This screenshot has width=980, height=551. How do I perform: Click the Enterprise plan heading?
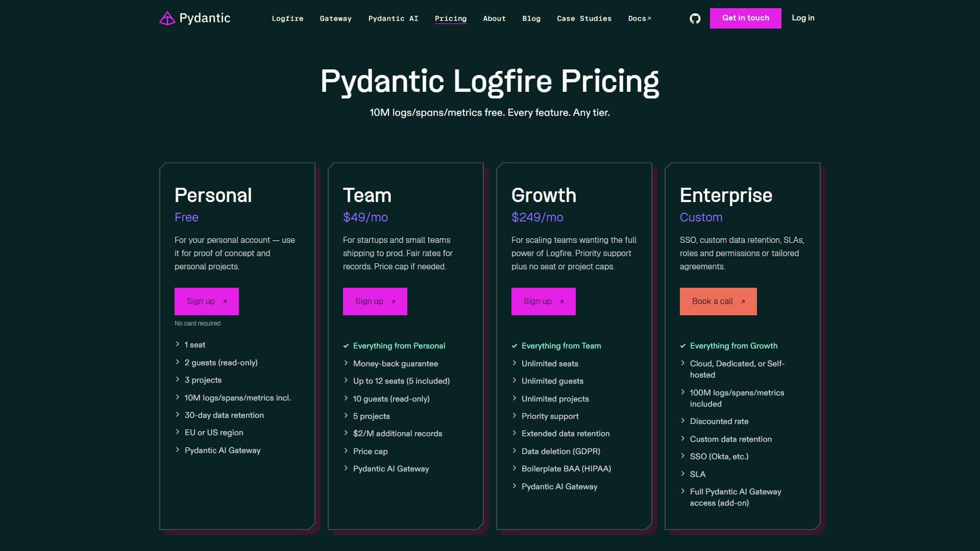pyautogui.click(x=726, y=195)
